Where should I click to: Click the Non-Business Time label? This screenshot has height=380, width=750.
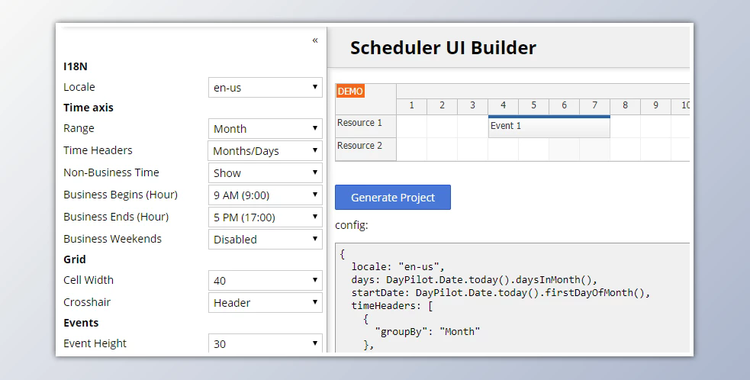coord(111,172)
